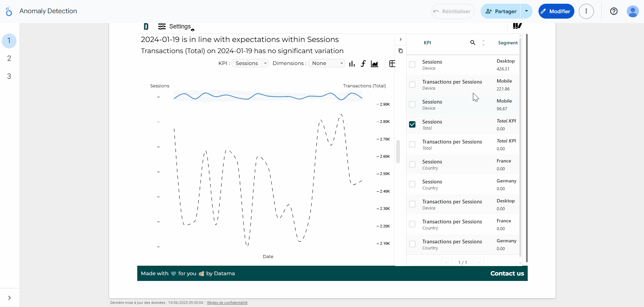Open the Settings sliders icon

click(x=162, y=26)
